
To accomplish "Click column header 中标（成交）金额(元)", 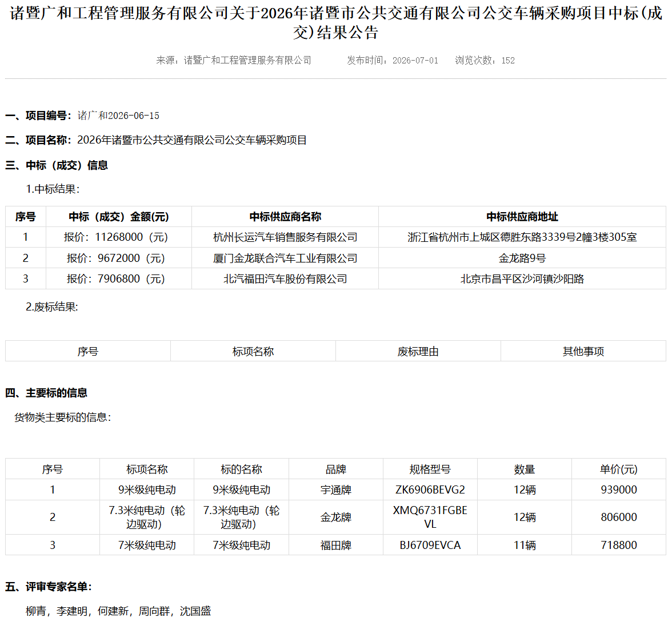I will [119, 217].
